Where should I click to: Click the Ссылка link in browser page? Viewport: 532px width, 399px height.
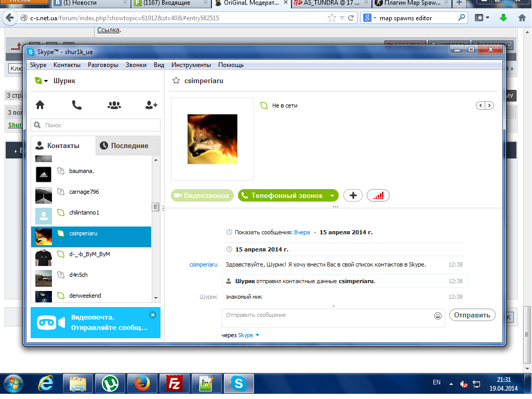(x=108, y=30)
